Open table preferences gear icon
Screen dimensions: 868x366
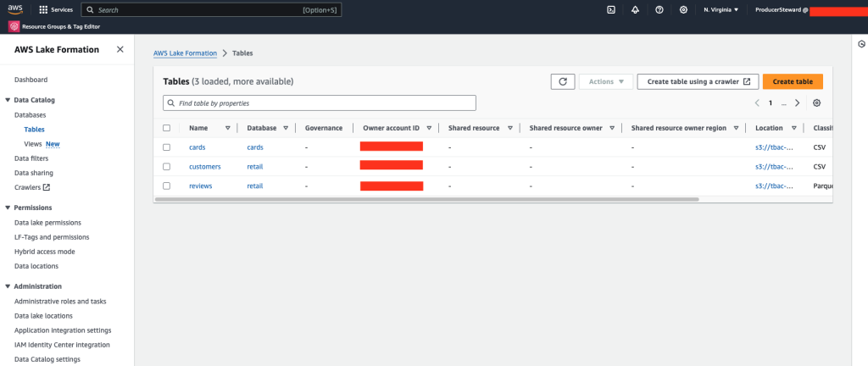816,103
